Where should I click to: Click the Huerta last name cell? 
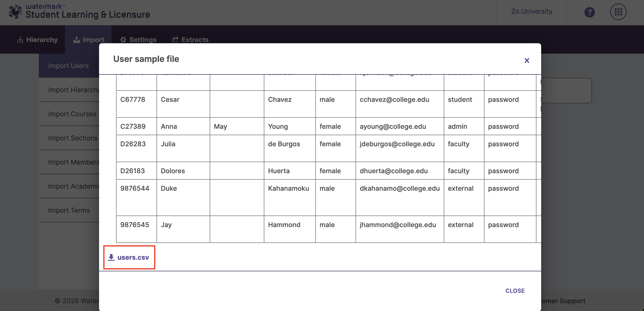click(x=290, y=171)
